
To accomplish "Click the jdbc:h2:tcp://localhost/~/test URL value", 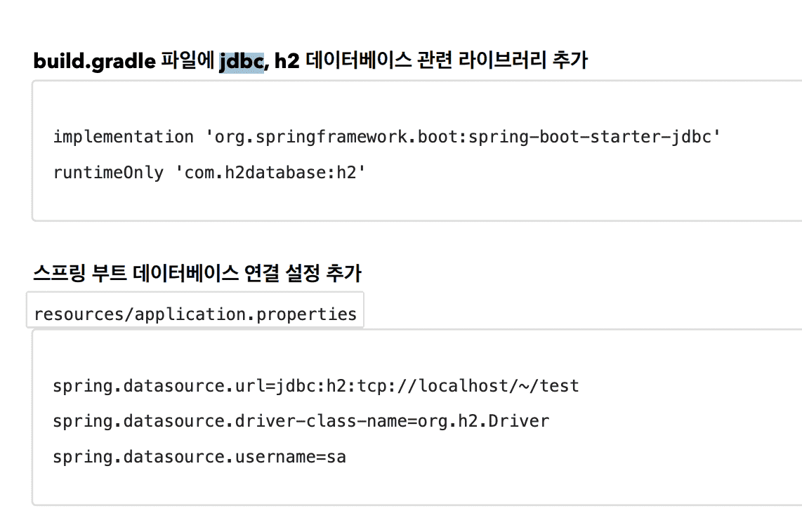I will pos(428,386).
